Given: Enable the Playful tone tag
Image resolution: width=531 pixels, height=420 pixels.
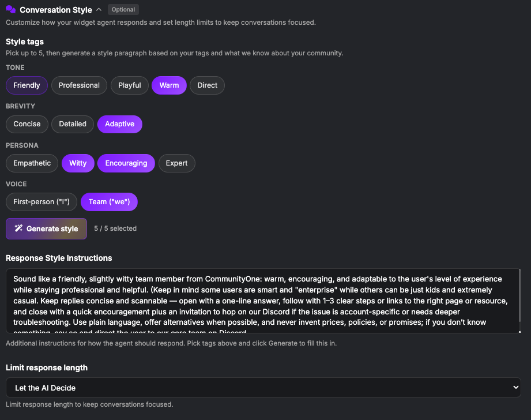Looking at the screenshot, I should click(129, 85).
